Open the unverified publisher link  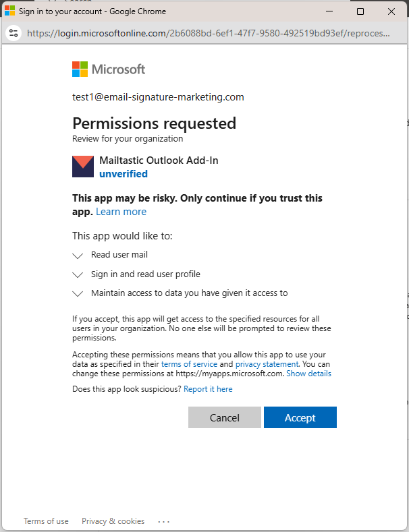click(x=124, y=174)
